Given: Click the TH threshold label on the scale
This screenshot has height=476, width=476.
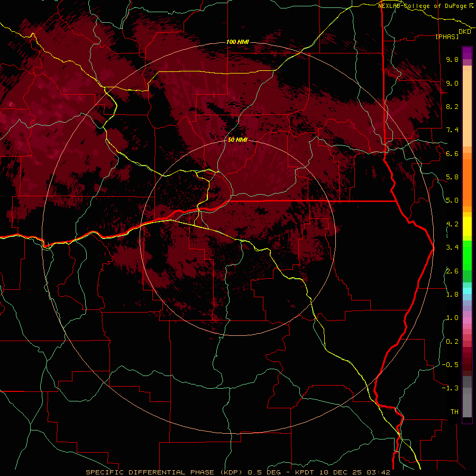Looking at the screenshot, I should (454, 412).
